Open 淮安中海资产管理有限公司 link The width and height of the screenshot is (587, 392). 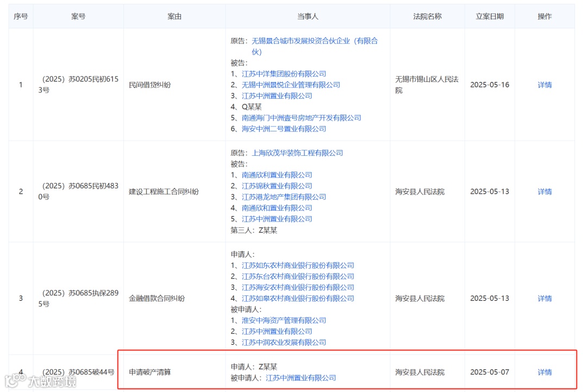[x=284, y=320]
